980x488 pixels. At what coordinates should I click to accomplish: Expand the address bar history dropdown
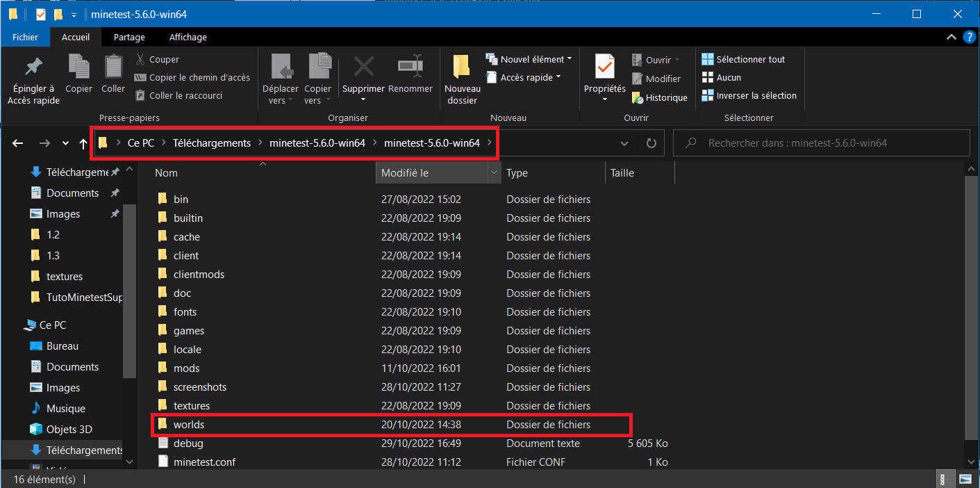click(624, 143)
